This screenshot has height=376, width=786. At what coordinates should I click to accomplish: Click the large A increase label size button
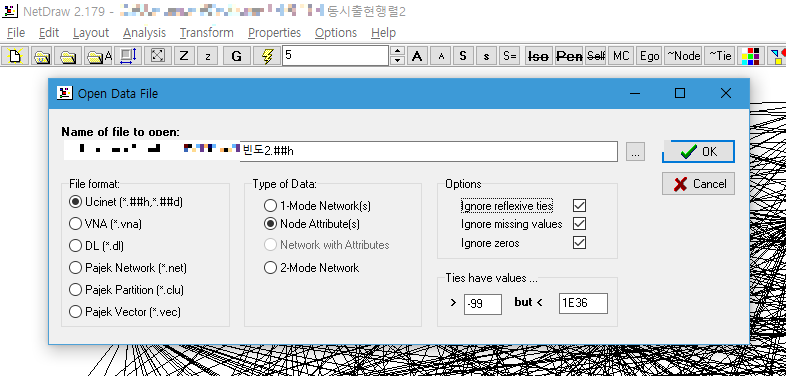click(417, 56)
